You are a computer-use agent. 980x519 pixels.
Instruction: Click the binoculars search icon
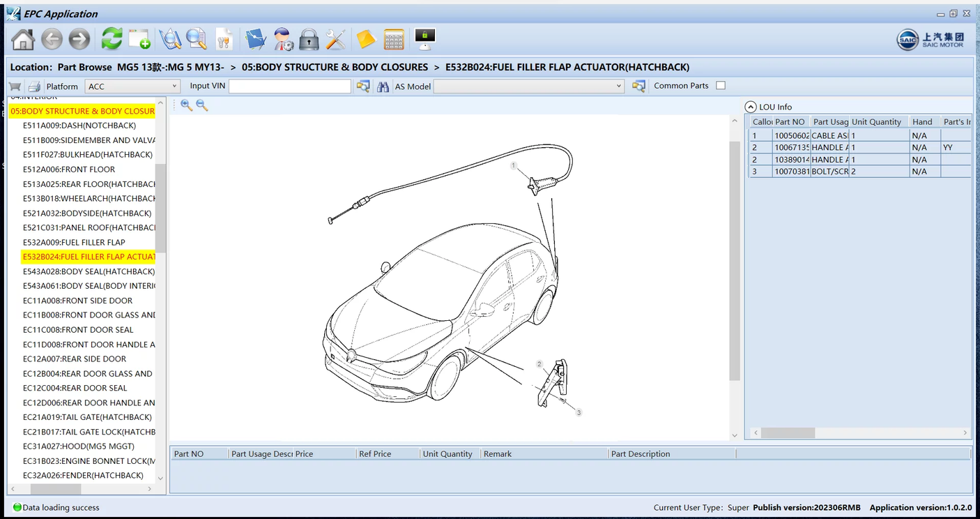pos(383,86)
